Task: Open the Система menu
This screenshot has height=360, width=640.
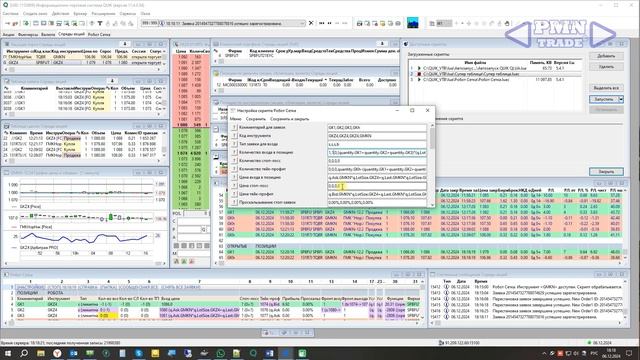Action: click(x=11, y=13)
